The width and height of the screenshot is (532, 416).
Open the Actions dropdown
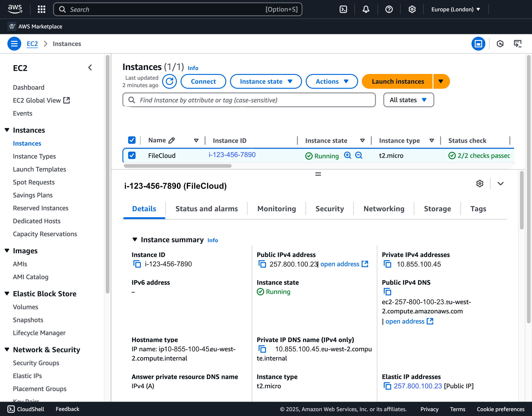332,81
